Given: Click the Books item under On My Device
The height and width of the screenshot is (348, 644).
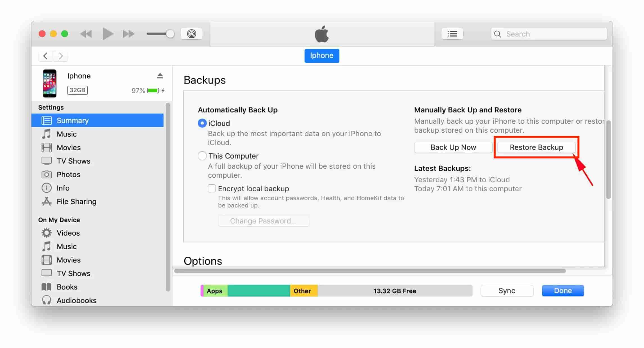Looking at the screenshot, I should pyautogui.click(x=67, y=286).
